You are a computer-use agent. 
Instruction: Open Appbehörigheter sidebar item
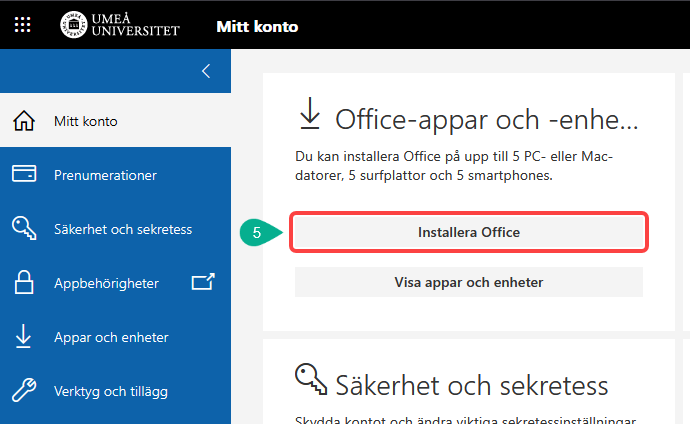pos(106,283)
